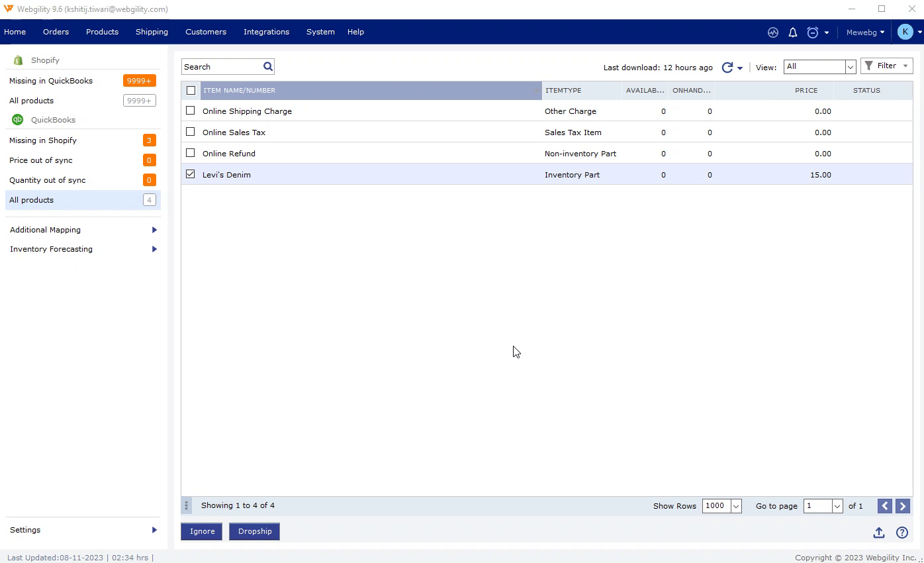Click the Shopify bag icon
The height and width of the screenshot is (563, 924).
tap(19, 60)
